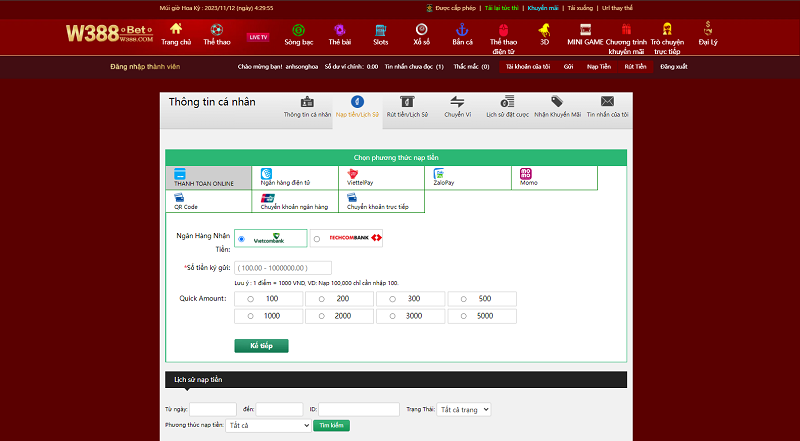Open the 3D horse icon

[544, 30]
